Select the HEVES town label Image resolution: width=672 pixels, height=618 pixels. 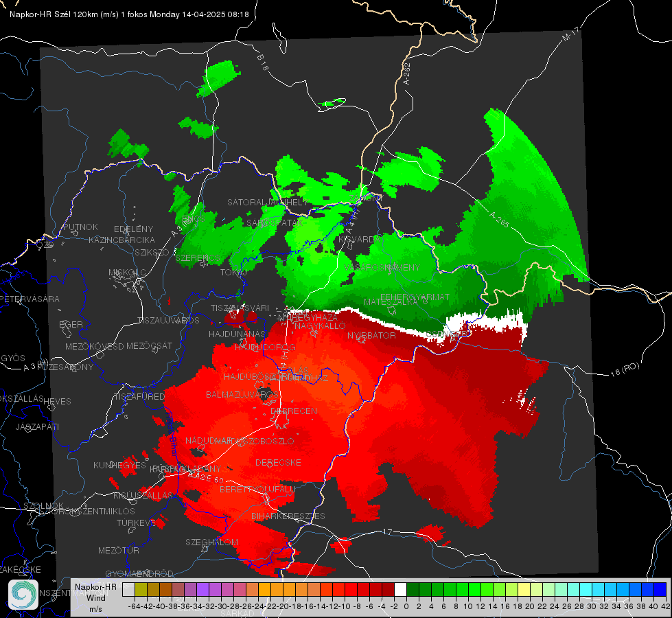tap(57, 402)
